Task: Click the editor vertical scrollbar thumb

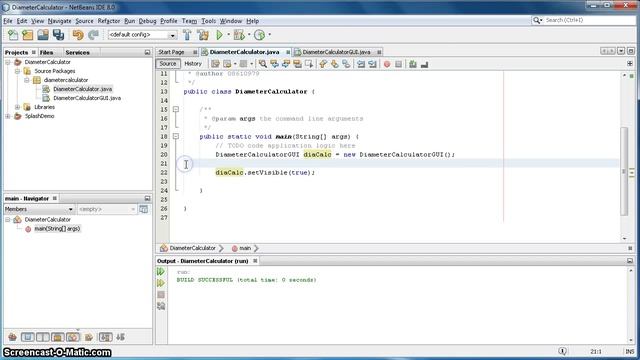Action: 624,171
